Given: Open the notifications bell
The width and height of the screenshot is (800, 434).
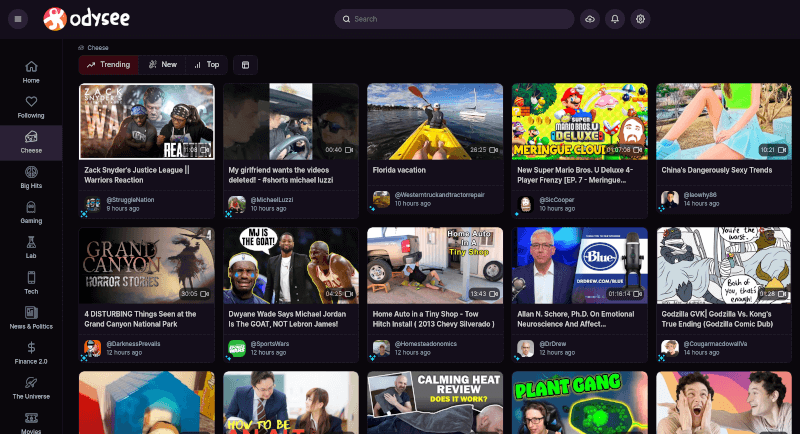Looking at the screenshot, I should pyautogui.click(x=615, y=19).
